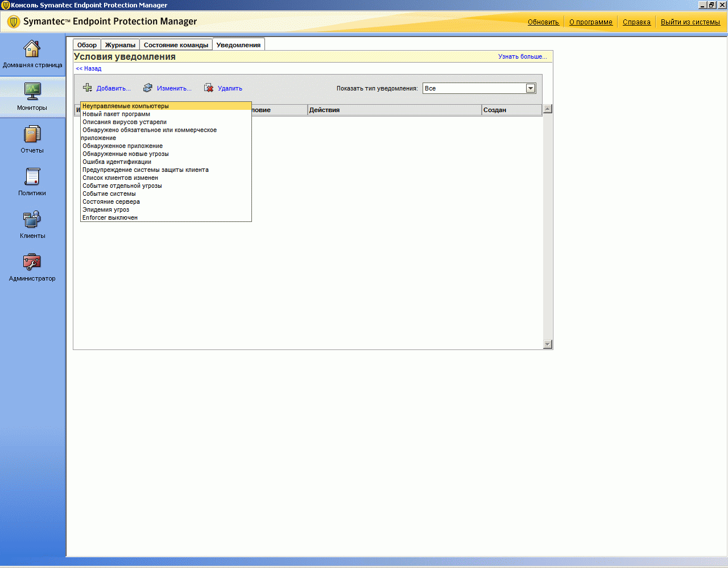Open the Политики policies icon
This screenshot has height=568, width=728.
(32, 176)
